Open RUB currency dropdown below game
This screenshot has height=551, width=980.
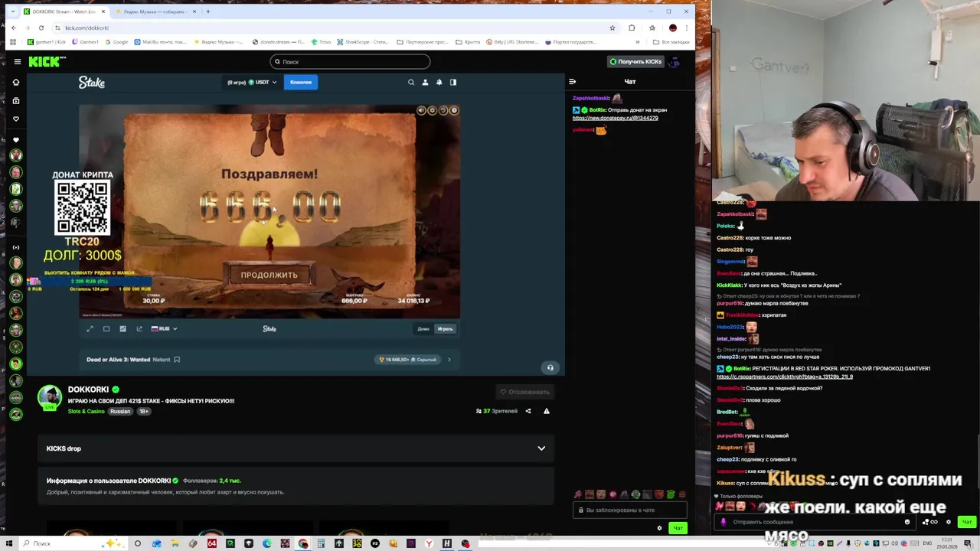(x=164, y=328)
